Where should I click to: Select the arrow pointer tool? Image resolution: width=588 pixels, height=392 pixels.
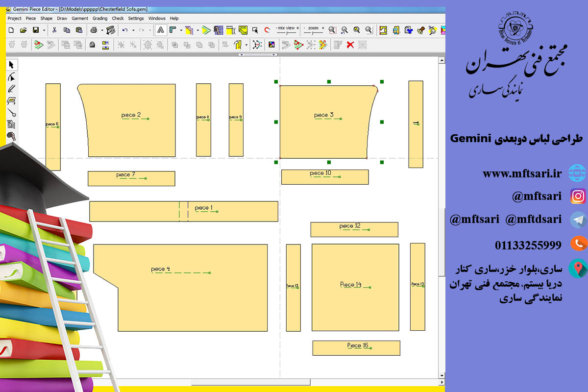coord(11,65)
